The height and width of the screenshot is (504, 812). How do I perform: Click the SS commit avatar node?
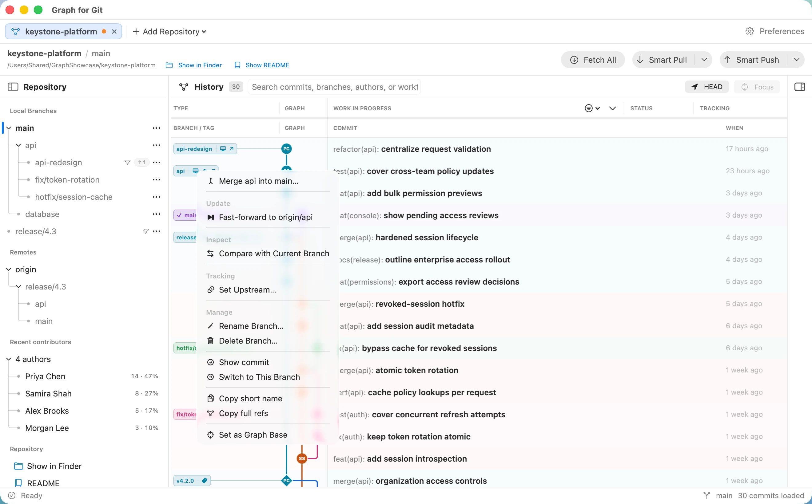coord(302,458)
